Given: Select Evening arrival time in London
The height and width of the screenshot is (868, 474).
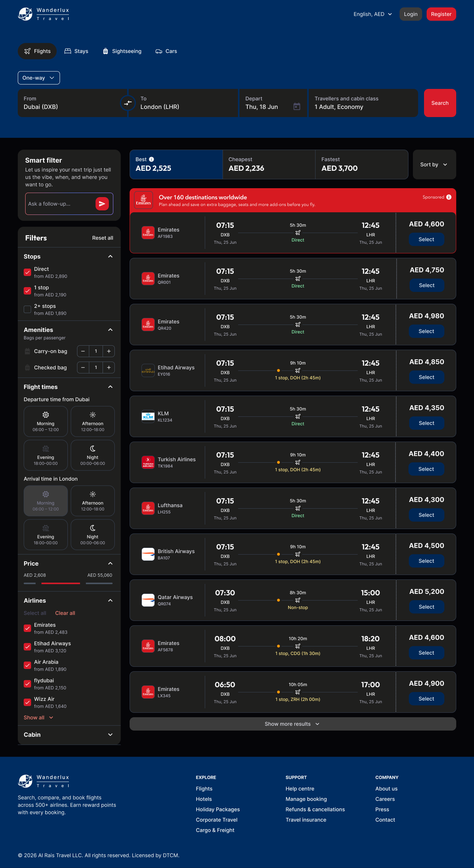Looking at the screenshot, I should 46,535.
